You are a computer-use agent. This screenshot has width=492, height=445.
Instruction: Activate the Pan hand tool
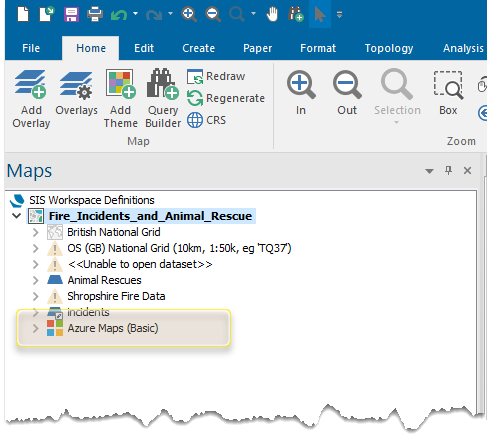(272, 15)
